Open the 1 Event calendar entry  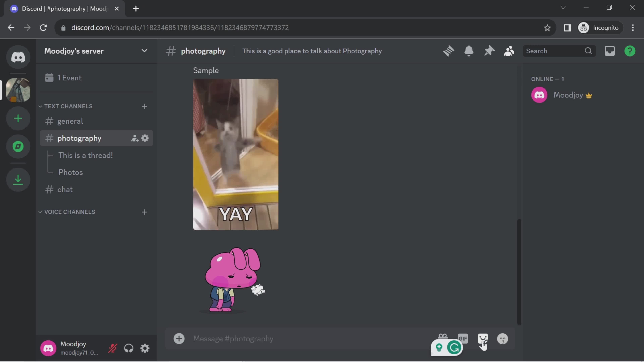click(96, 78)
